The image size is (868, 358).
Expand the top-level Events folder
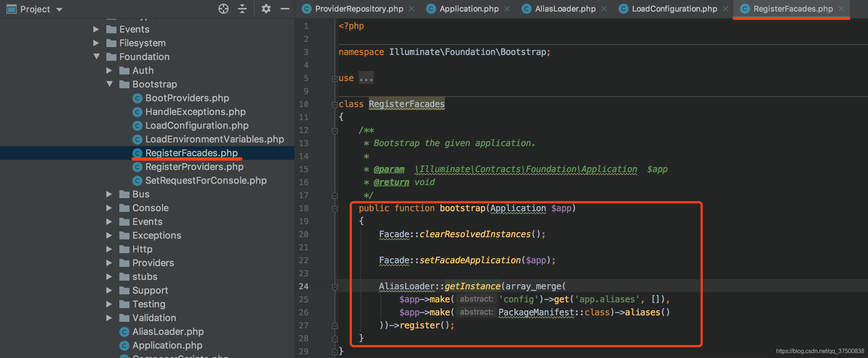click(x=96, y=29)
